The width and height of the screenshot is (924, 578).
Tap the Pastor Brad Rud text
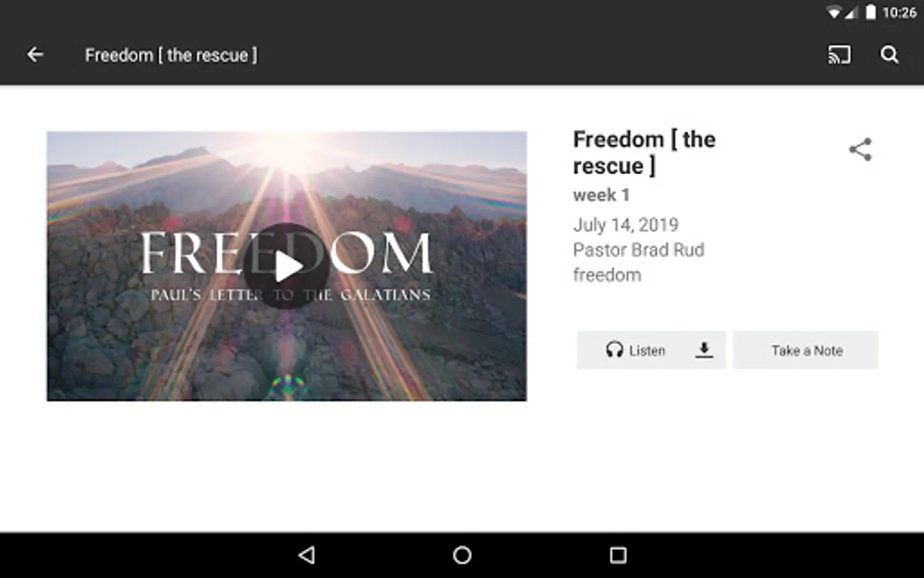(x=638, y=250)
